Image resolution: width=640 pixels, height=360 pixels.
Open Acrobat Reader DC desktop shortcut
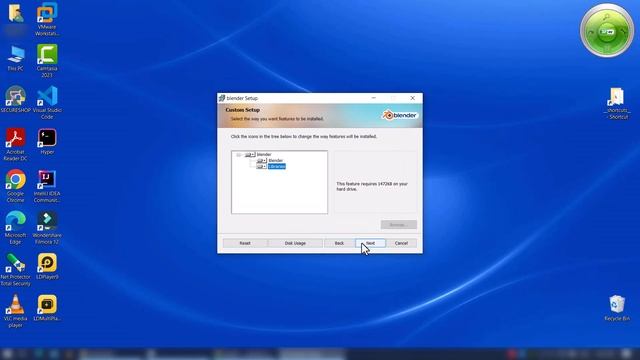(x=16, y=144)
